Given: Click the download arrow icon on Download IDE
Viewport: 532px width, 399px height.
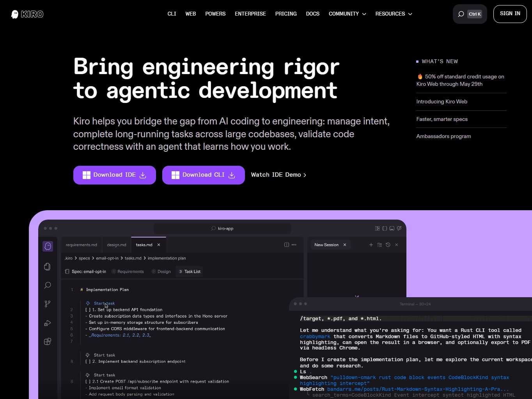Looking at the screenshot, I should click(x=143, y=175).
